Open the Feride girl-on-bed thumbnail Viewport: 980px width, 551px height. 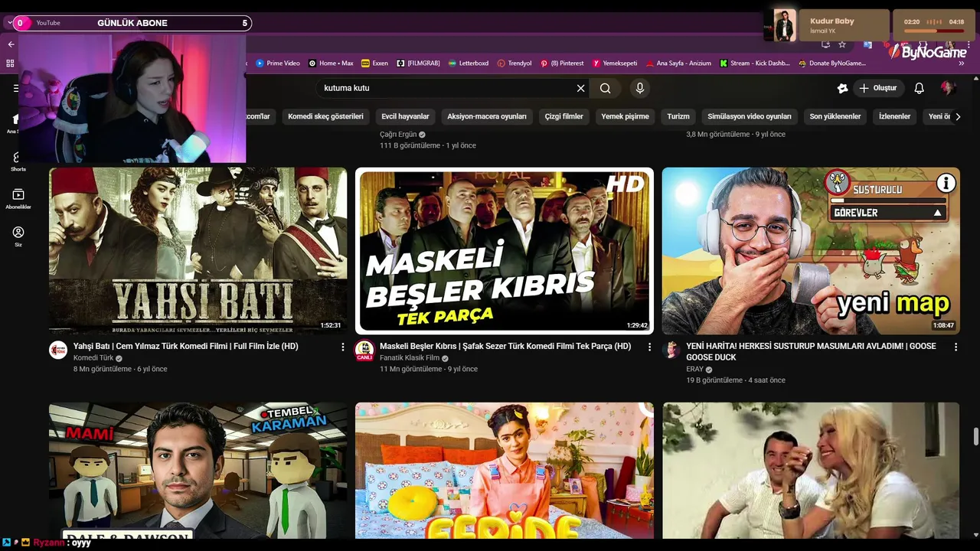pos(505,471)
